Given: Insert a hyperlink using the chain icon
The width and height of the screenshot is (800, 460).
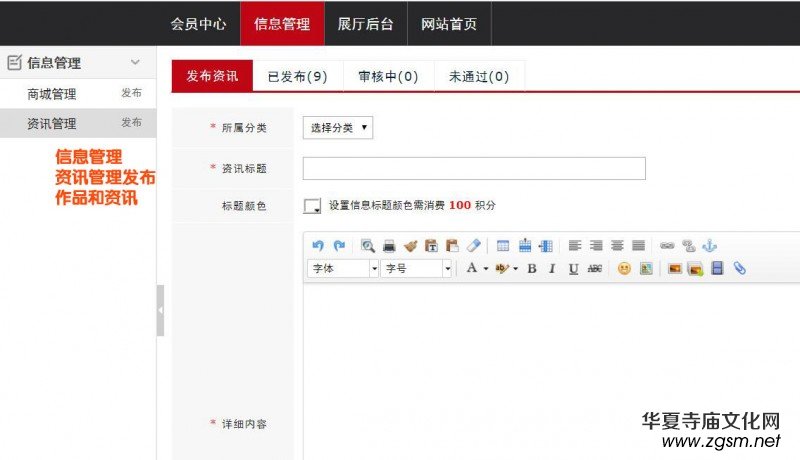Looking at the screenshot, I should tap(667, 245).
